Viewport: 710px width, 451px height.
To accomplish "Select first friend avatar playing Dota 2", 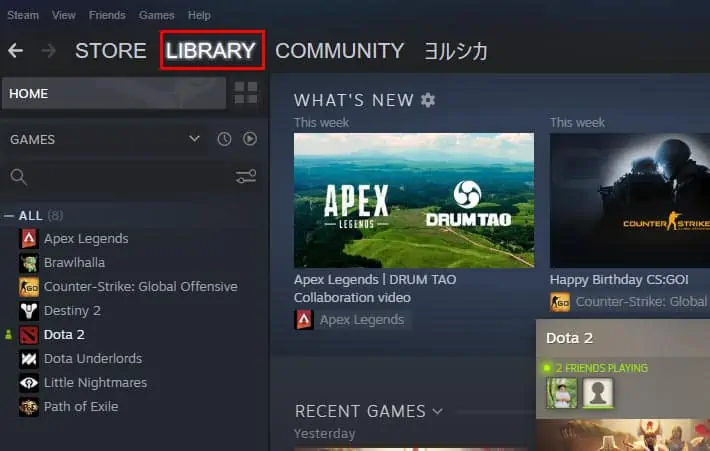I will [x=560, y=393].
